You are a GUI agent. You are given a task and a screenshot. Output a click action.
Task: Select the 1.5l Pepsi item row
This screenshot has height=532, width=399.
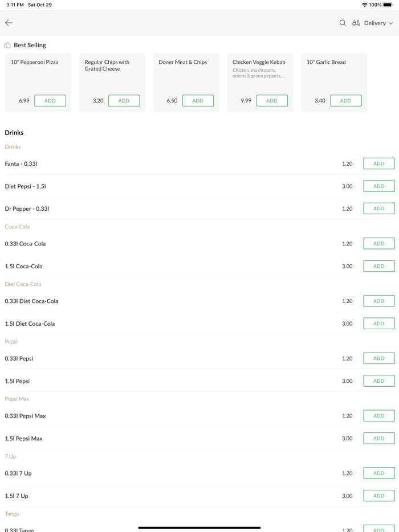(x=171, y=381)
